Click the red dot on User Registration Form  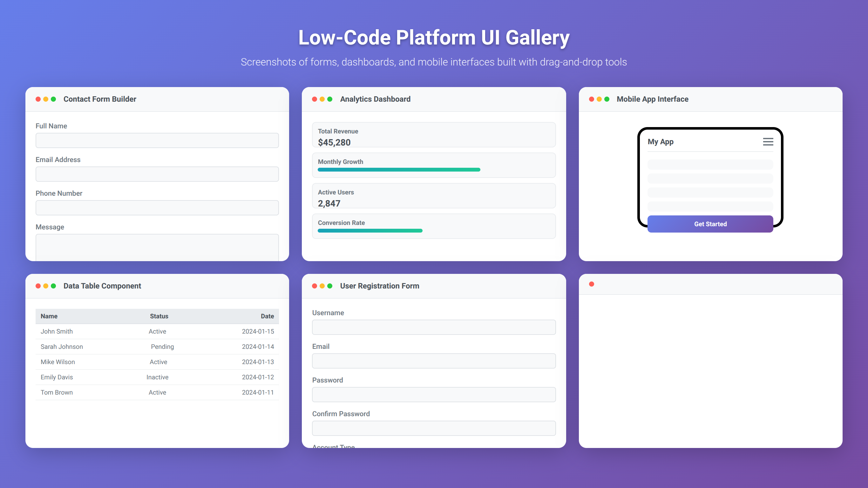click(315, 286)
